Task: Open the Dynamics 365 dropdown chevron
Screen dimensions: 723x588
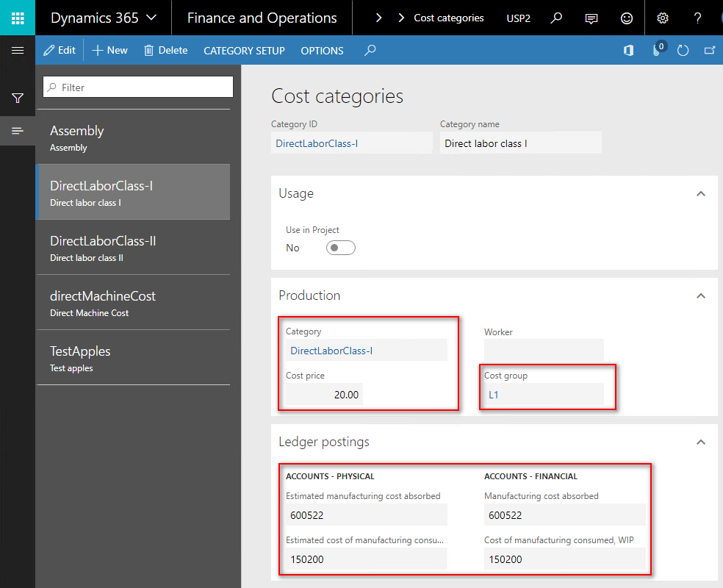Action: click(x=151, y=18)
